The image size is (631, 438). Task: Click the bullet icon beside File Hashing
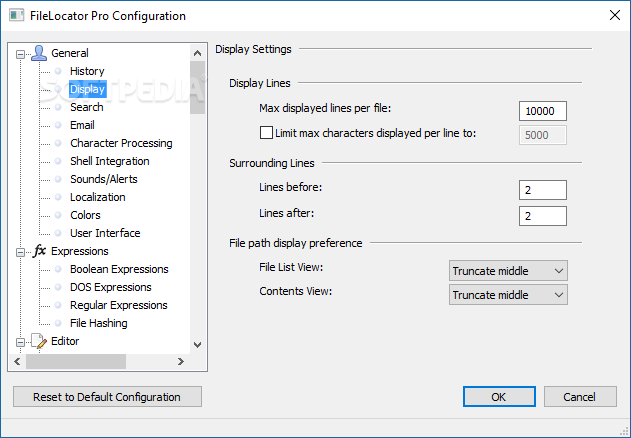pyautogui.click(x=58, y=323)
